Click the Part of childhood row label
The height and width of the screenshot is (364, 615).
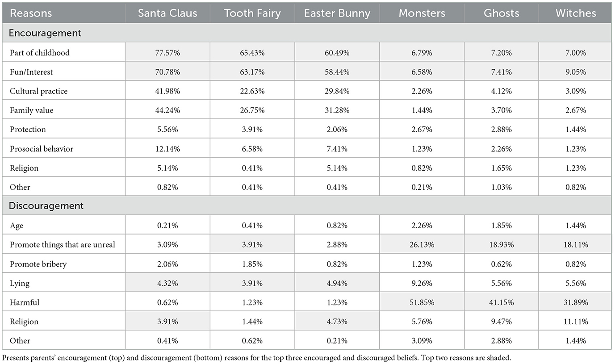[40, 53]
